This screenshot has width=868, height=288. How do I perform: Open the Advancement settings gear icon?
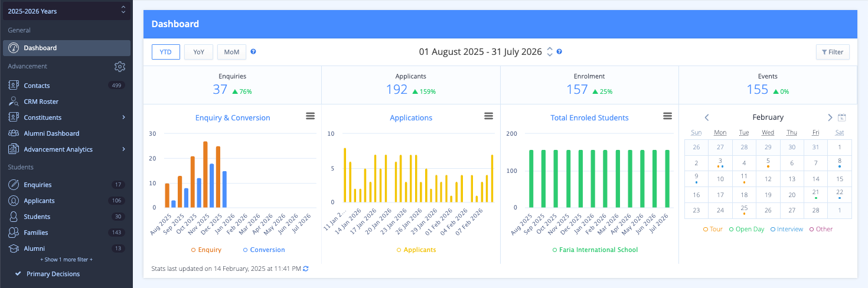coord(120,66)
